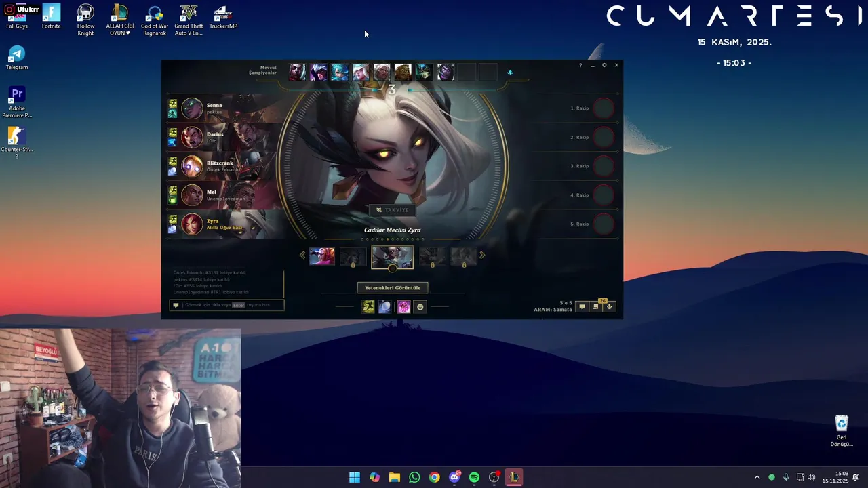Viewport: 868px width, 488px height.
Task: Open WhatsApp from the taskbar
Action: point(414,477)
